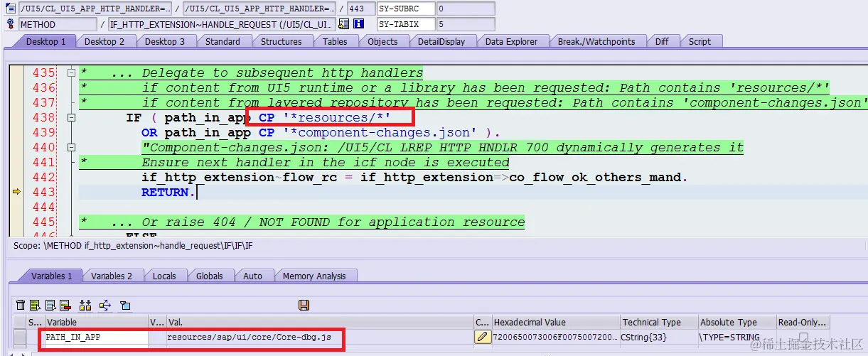Open the DetailDisplay tab

441,41
